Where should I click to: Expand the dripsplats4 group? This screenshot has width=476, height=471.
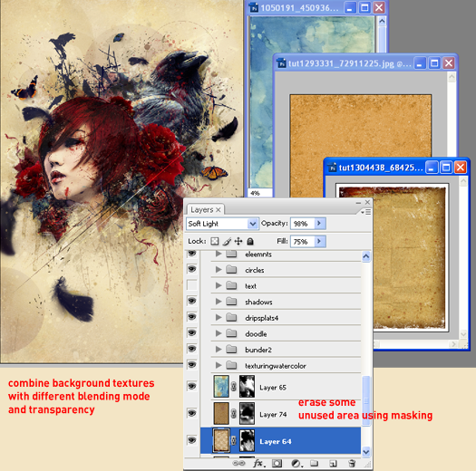219,317
